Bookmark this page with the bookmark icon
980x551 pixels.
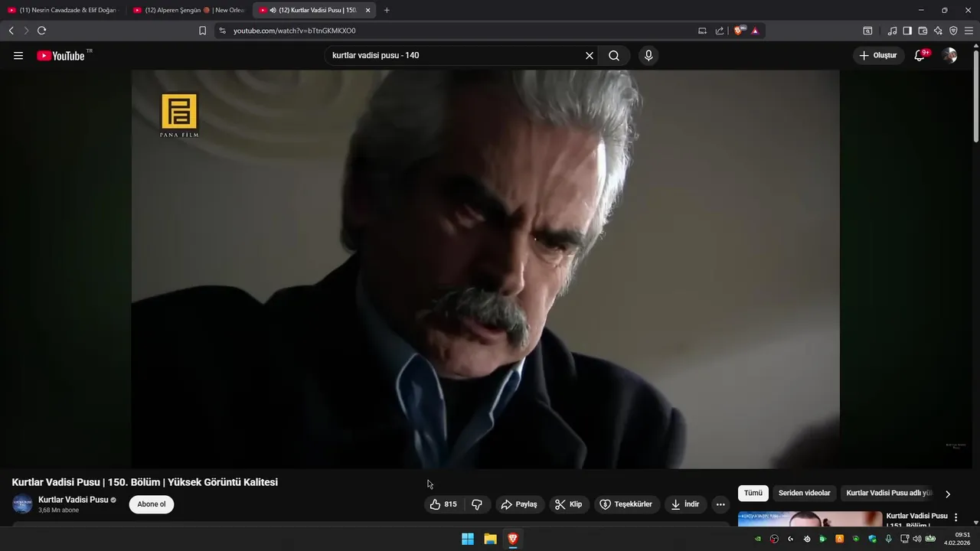coord(202,31)
